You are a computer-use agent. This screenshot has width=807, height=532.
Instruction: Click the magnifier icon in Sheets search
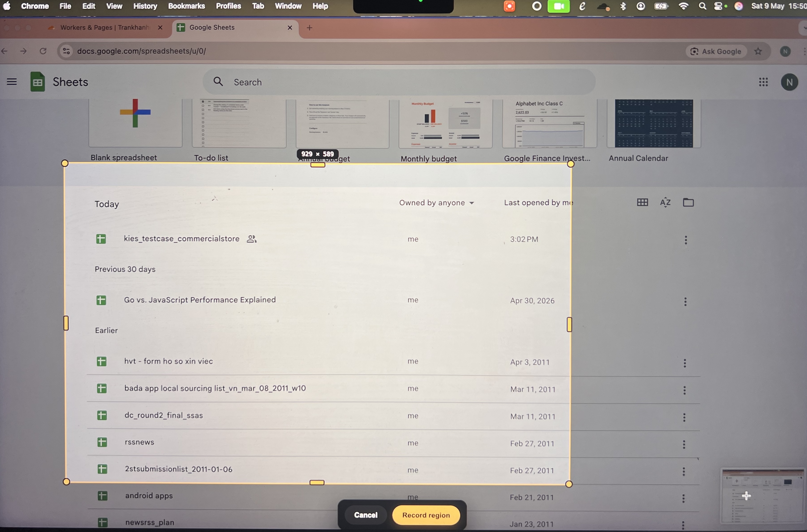tap(218, 81)
